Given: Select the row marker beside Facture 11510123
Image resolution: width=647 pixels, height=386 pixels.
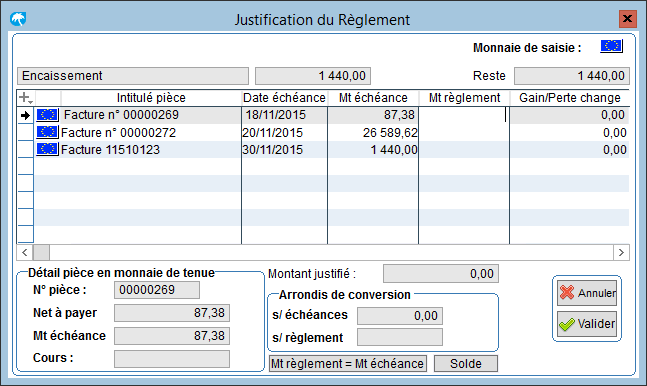Looking at the screenshot, I should 26,149.
